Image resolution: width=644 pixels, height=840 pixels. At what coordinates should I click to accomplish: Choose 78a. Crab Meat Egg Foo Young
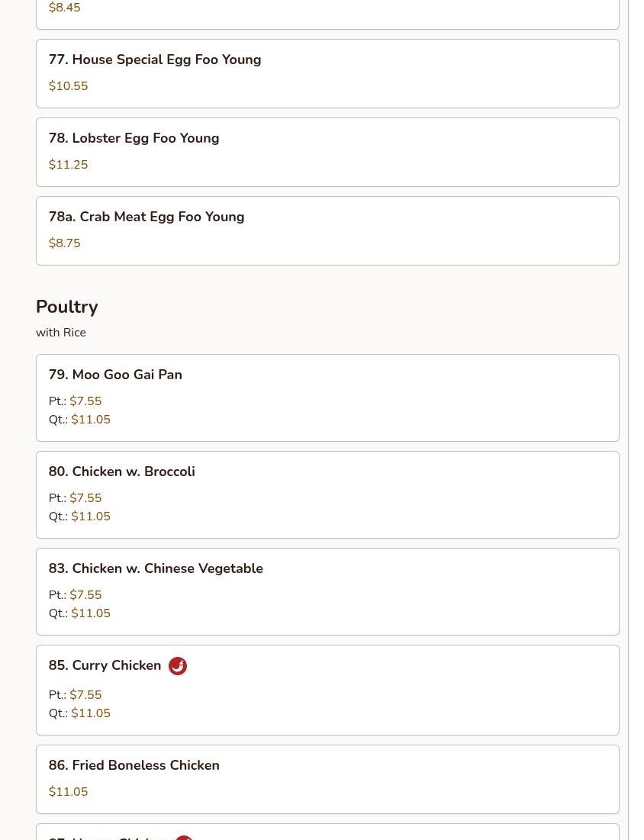[327, 231]
